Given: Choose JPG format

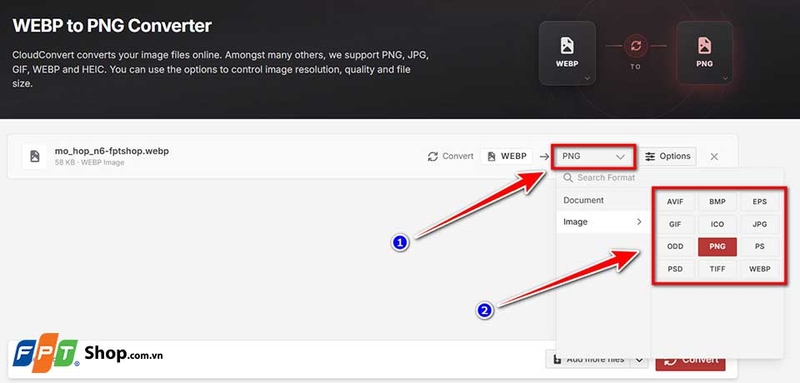Looking at the screenshot, I should point(760,224).
